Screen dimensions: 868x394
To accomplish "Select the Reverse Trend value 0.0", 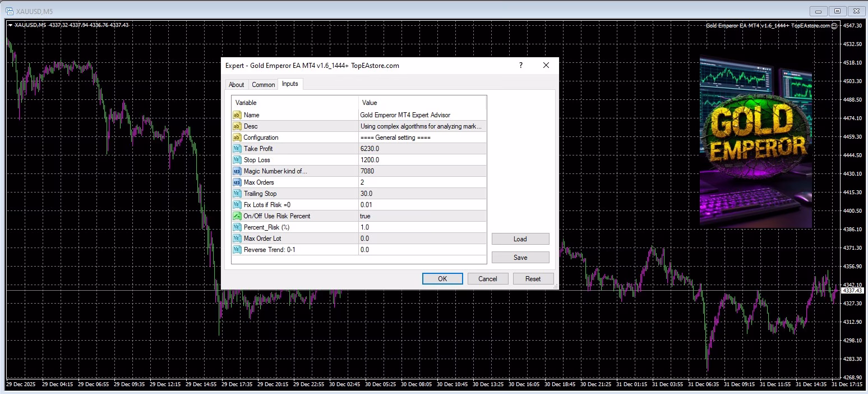I will click(x=422, y=250).
